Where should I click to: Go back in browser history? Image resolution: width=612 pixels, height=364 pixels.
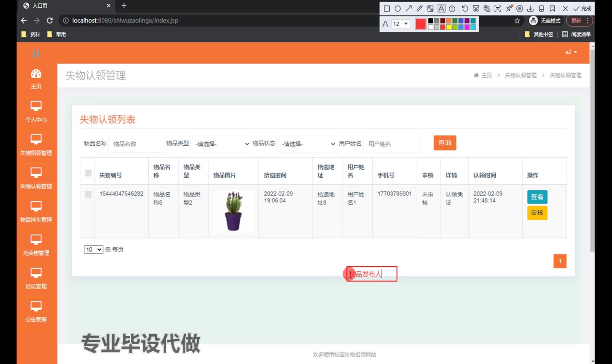pos(24,21)
